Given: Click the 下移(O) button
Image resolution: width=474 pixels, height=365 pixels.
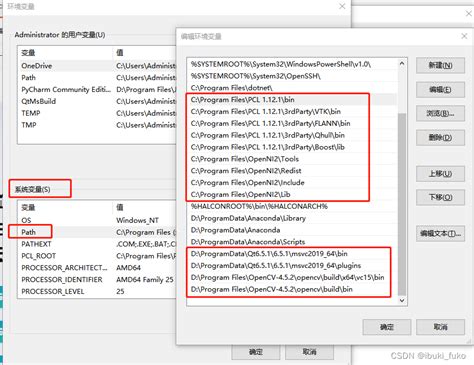Looking at the screenshot, I should click(x=440, y=197).
